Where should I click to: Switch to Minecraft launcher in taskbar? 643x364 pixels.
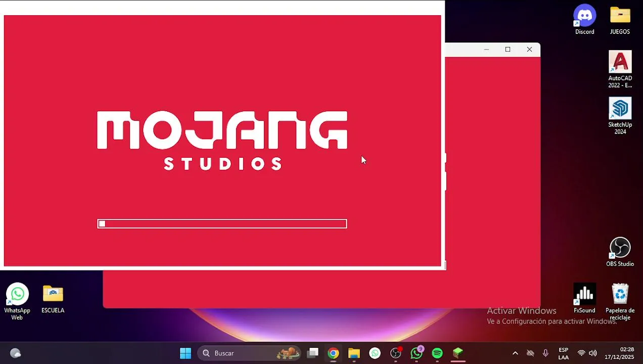point(458,353)
